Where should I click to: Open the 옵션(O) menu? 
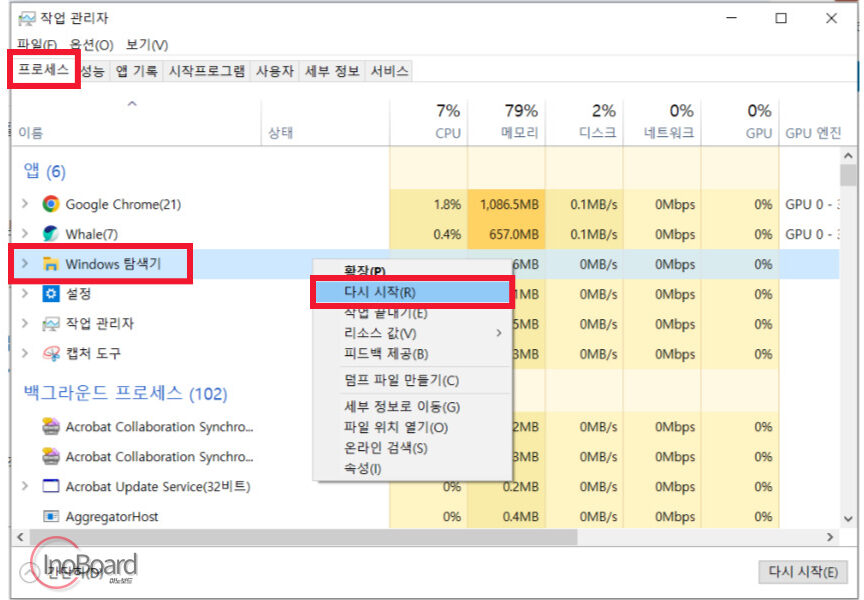click(91, 45)
